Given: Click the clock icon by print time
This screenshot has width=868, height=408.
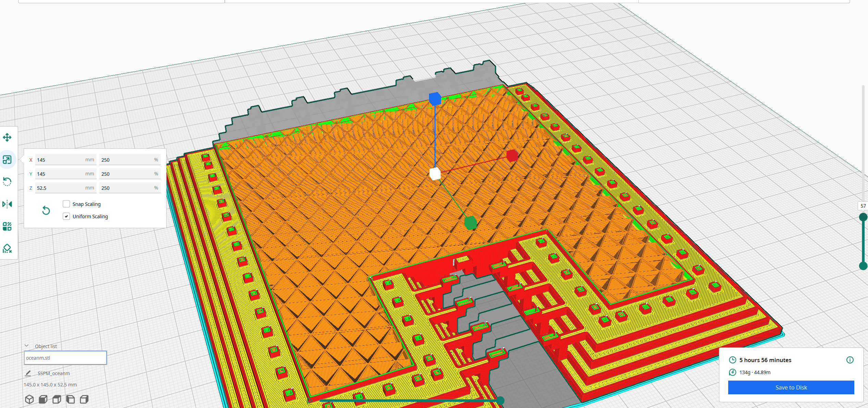Looking at the screenshot, I should point(733,360).
